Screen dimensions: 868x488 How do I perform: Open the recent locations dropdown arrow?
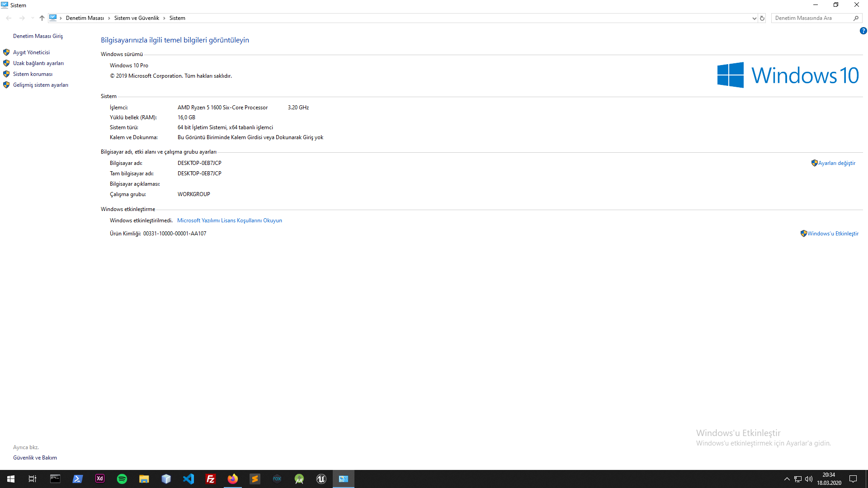point(33,18)
